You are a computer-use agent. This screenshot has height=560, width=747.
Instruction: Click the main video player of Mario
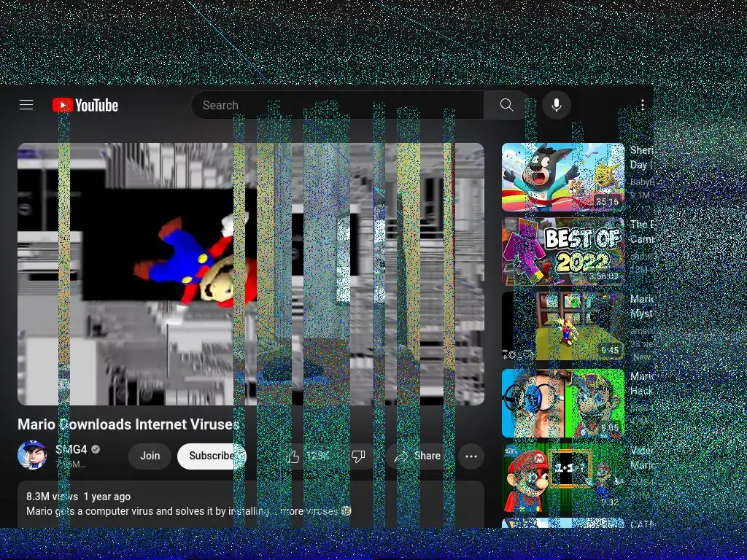pos(251,274)
